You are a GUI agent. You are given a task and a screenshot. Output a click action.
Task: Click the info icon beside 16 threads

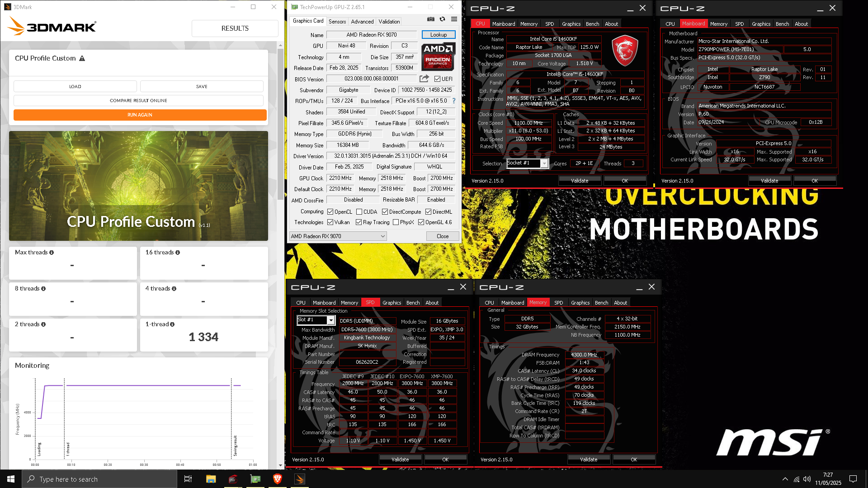(x=178, y=253)
